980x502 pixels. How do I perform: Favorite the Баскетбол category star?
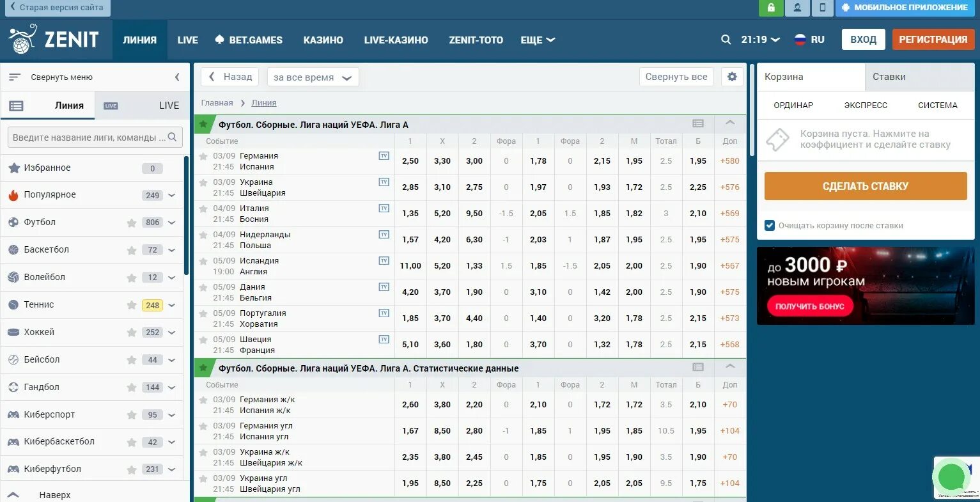pyautogui.click(x=132, y=251)
